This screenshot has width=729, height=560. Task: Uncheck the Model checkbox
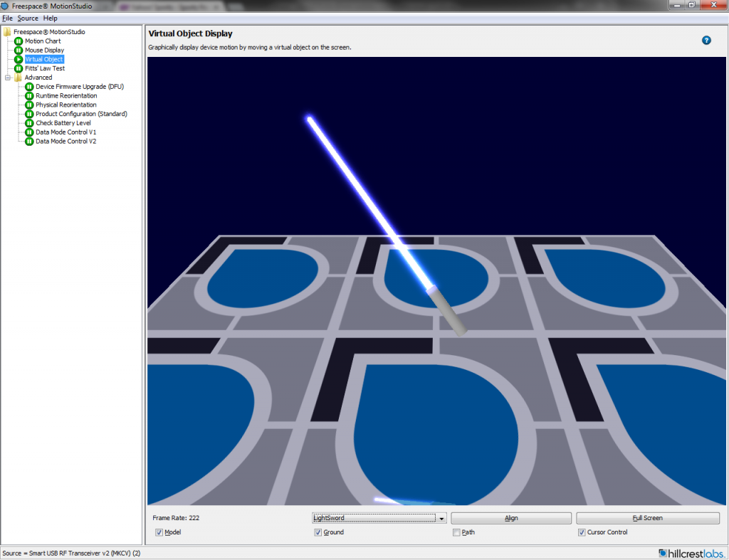159,532
